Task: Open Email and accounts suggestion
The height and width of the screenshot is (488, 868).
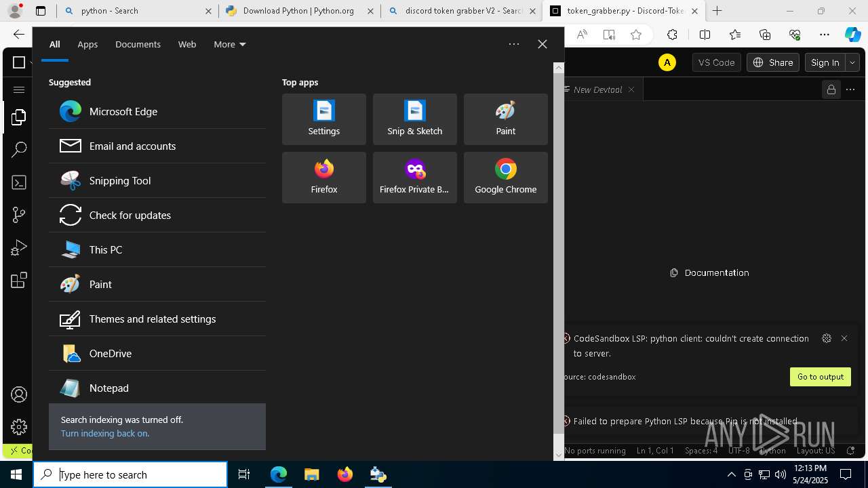Action: [157, 146]
